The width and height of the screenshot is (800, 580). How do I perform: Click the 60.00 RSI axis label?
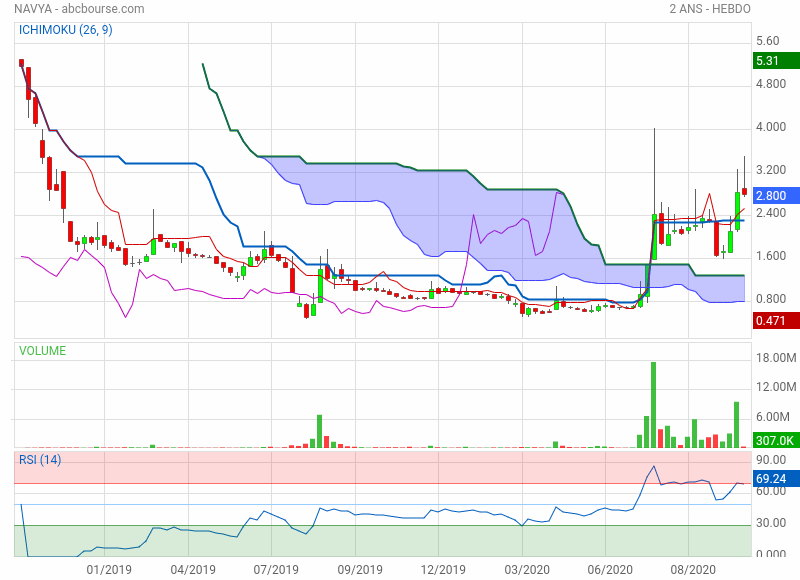[x=771, y=491]
